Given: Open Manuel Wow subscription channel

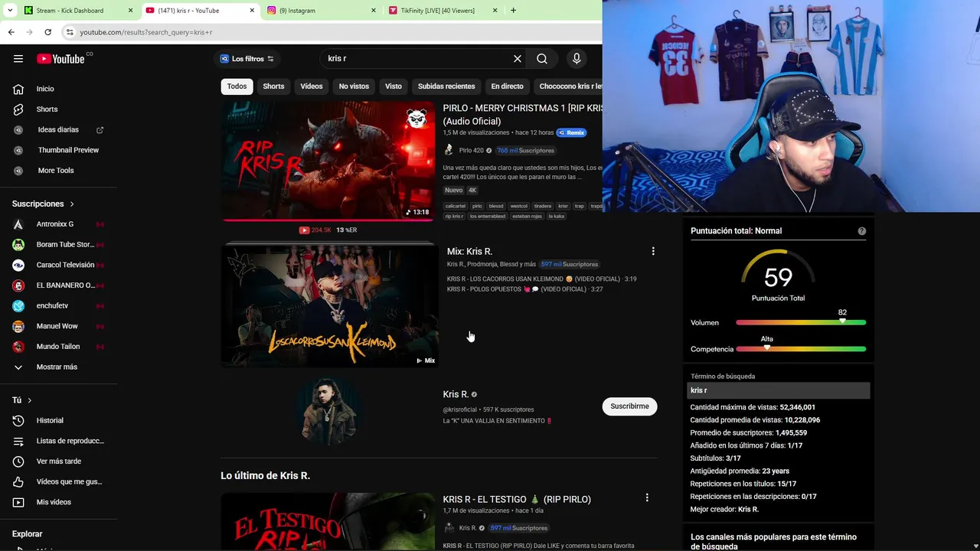Looking at the screenshot, I should 58,326.
